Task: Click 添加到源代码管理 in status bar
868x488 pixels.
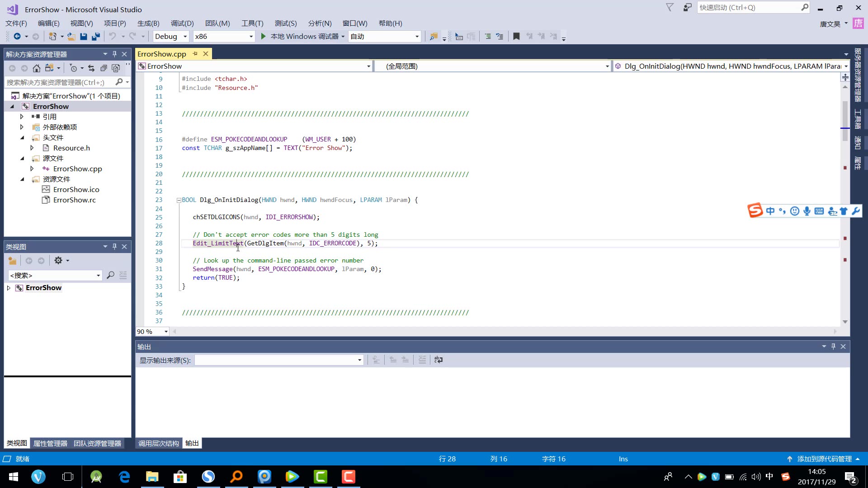Action: [x=824, y=459]
